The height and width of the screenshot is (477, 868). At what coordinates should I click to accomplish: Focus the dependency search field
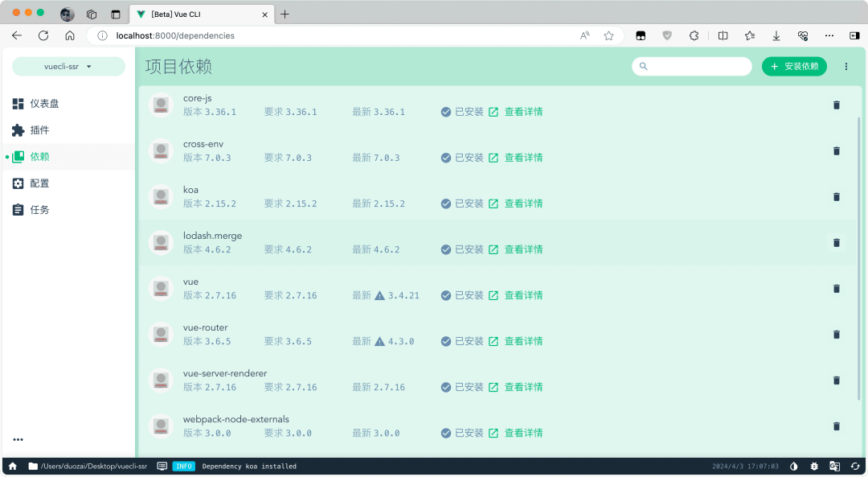[692, 67]
